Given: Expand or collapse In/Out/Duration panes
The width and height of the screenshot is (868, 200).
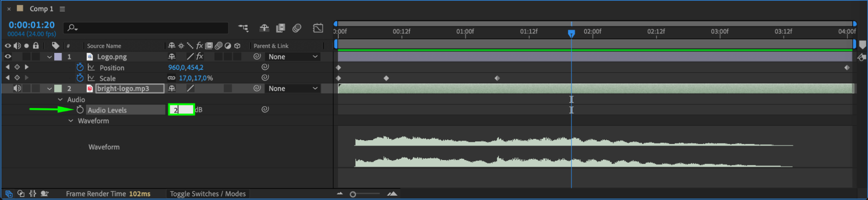Looking at the screenshot, I should coord(33,194).
